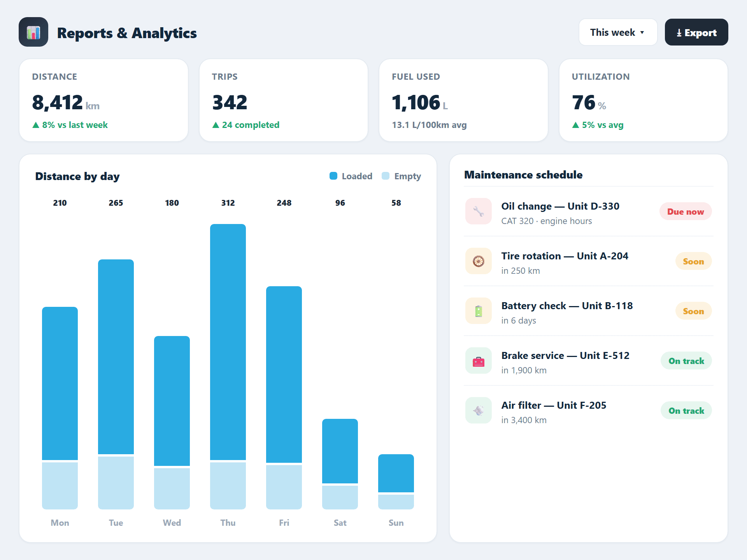This screenshot has width=747, height=560.
Task: Click '8% vs last week' text
Action: pyautogui.click(x=75, y=125)
